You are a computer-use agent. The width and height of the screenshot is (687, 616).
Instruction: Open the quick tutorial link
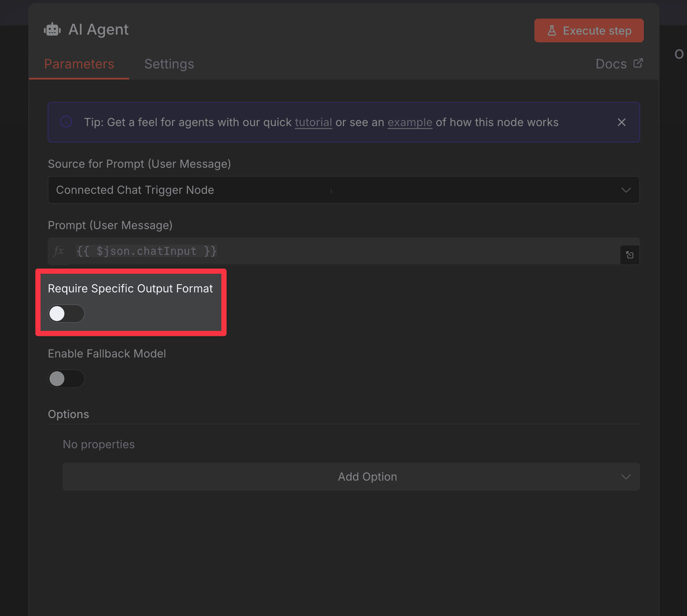[313, 122]
